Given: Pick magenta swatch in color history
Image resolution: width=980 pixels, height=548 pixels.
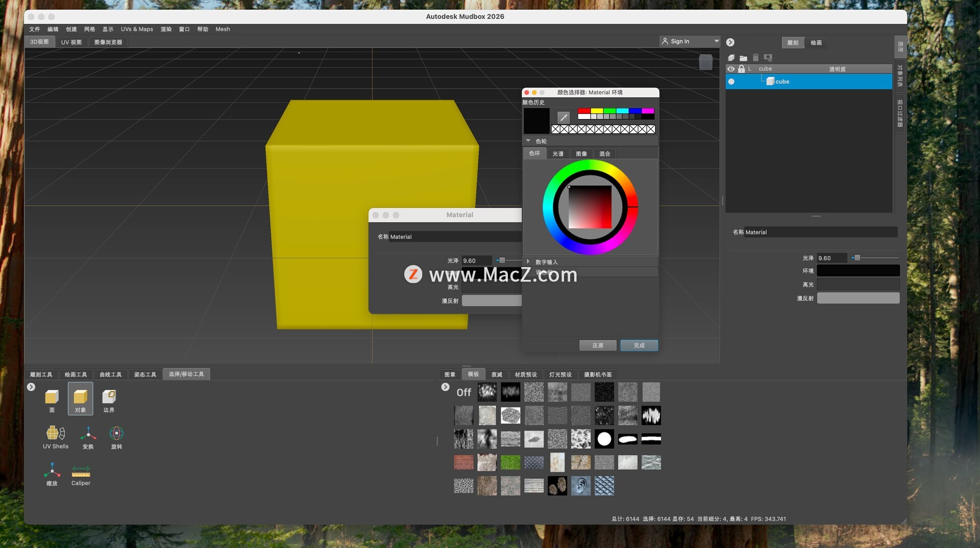Looking at the screenshot, I should pyautogui.click(x=648, y=111).
